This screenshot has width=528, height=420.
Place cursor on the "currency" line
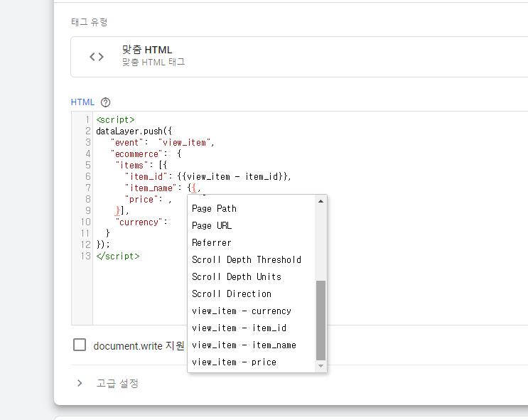point(141,222)
